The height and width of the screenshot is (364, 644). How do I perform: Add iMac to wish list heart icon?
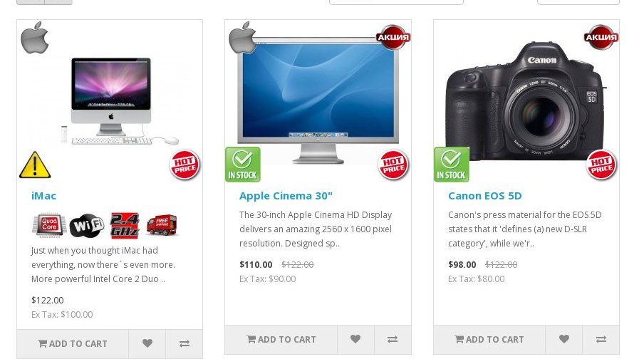tap(147, 343)
